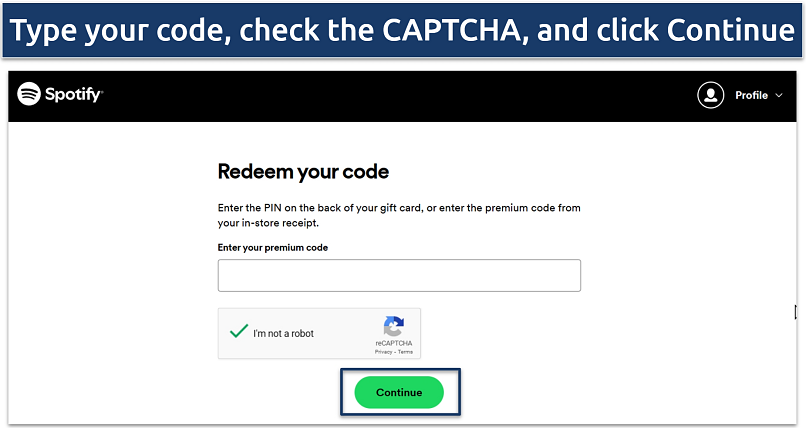This screenshot has width=806, height=428.
Task: Click the circular Spotify logo icon
Action: point(29,95)
